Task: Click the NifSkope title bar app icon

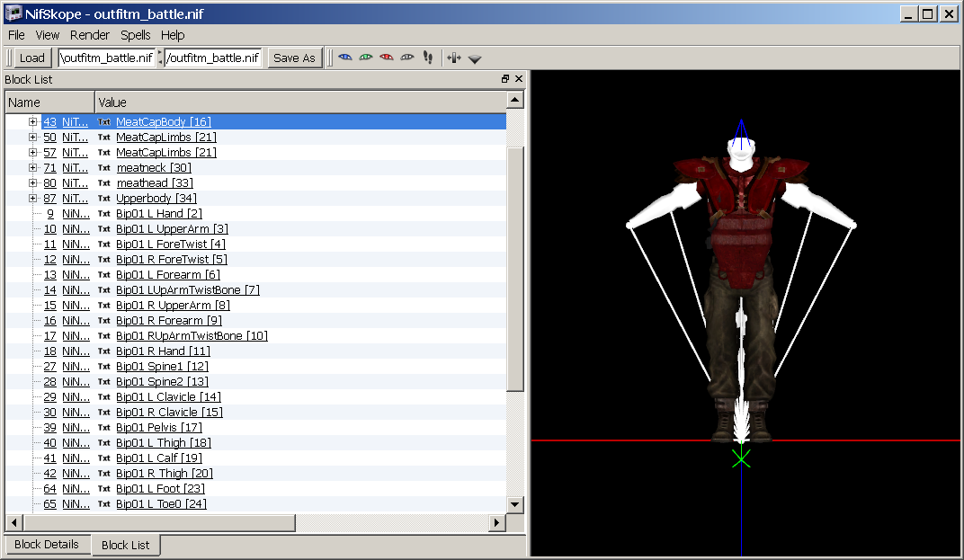Action: pos(13,13)
